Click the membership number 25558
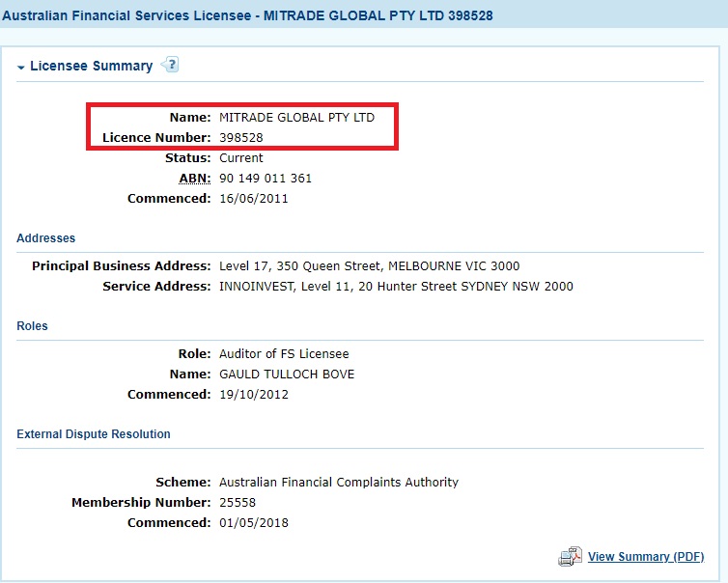This screenshot has height=583, width=728. [x=238, y=503]
